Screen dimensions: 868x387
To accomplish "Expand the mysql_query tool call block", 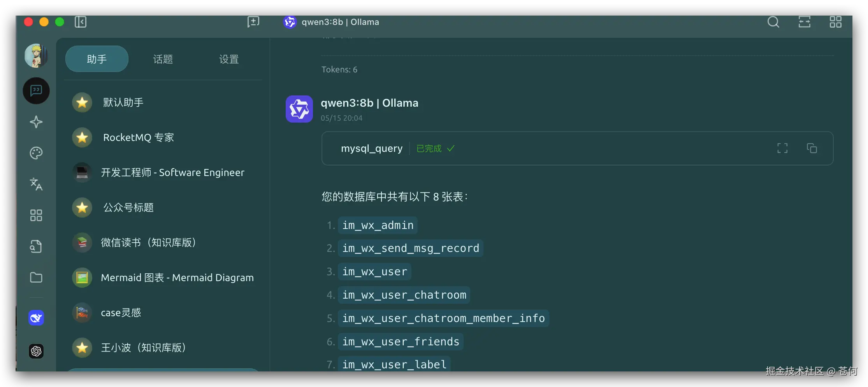I will [577, 148].
